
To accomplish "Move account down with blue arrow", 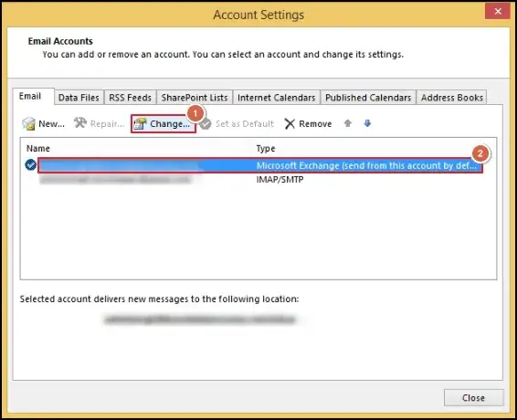I will [x=367, y=123].
